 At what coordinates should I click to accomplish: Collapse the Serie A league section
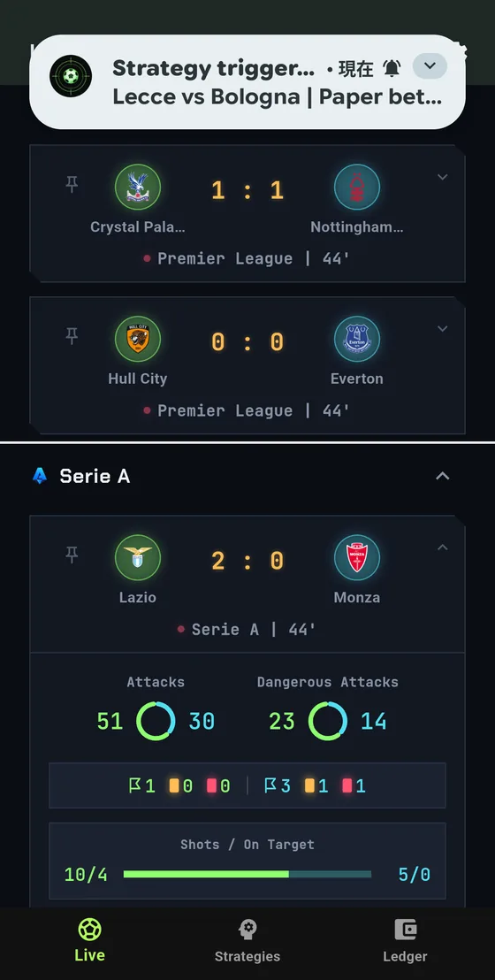click(443, 476)
